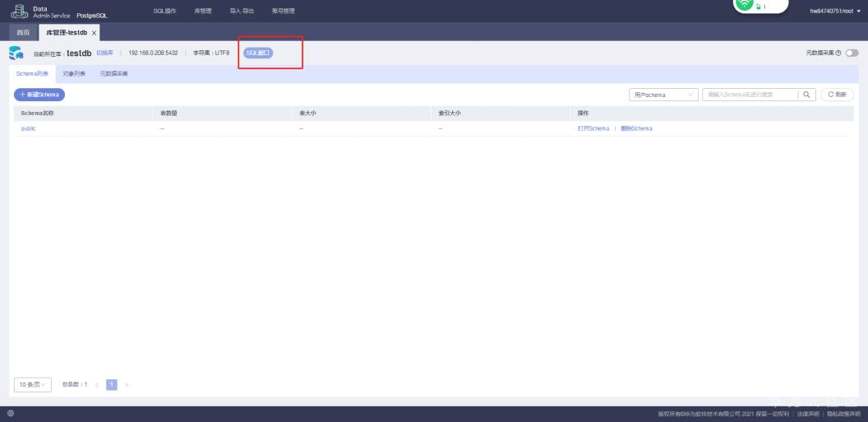Click the 切换库 link
The image size is (868, 422).
click(x=104, y=53)
